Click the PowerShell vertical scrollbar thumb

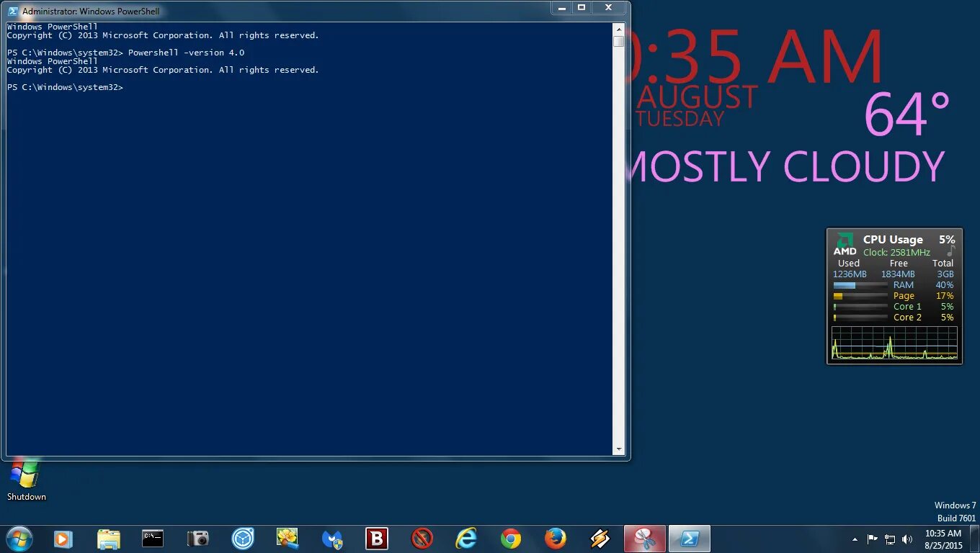618,41
